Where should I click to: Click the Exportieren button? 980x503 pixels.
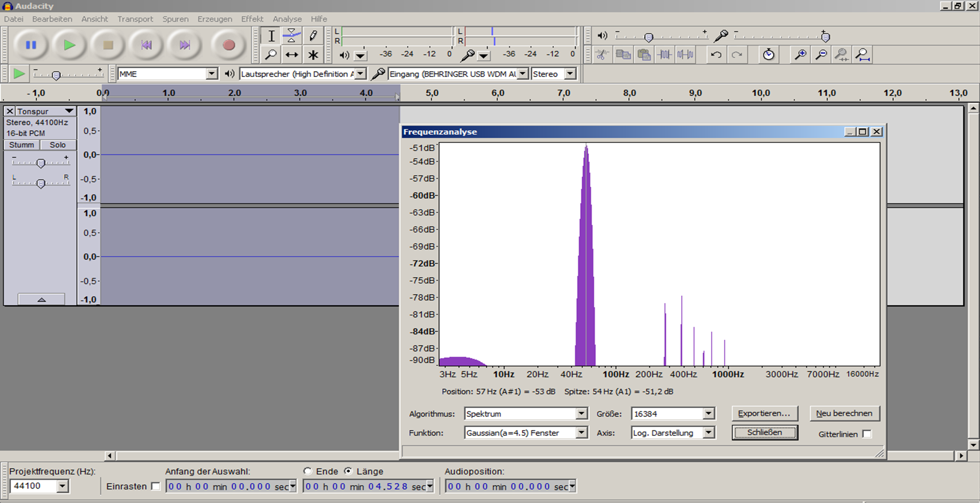tap(764, 413)
